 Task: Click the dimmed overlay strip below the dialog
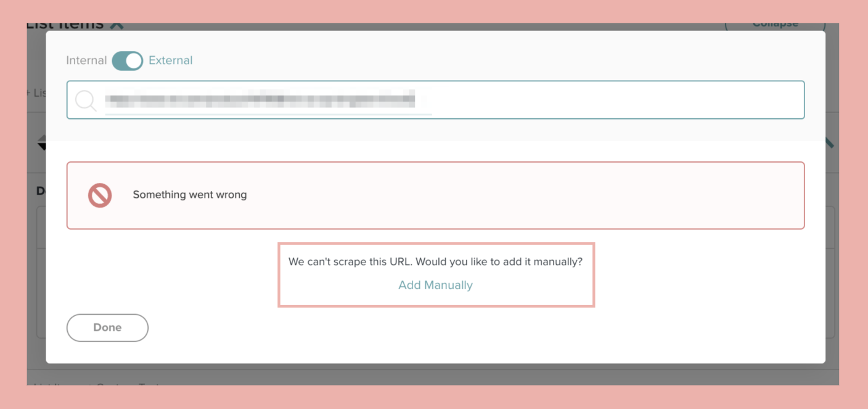(433, 375)
